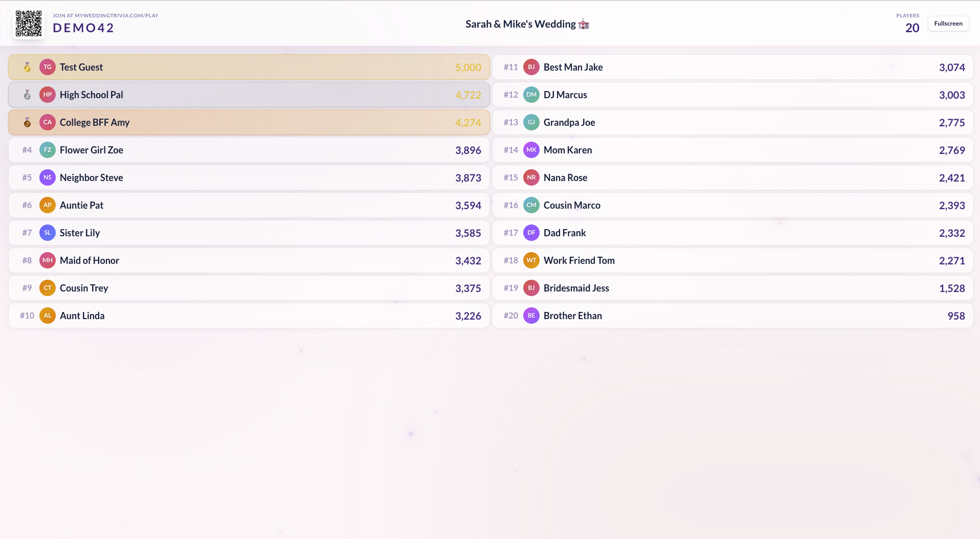The height and width of the screenshot is (539, 980).
Task: Select the Work Friend Tom name
Action: coord(579,260)
